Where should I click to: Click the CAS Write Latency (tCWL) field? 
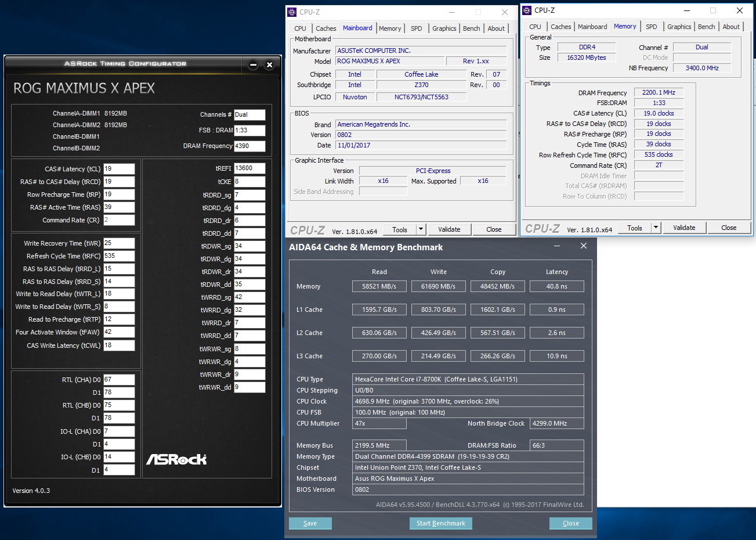pos(119,345)
